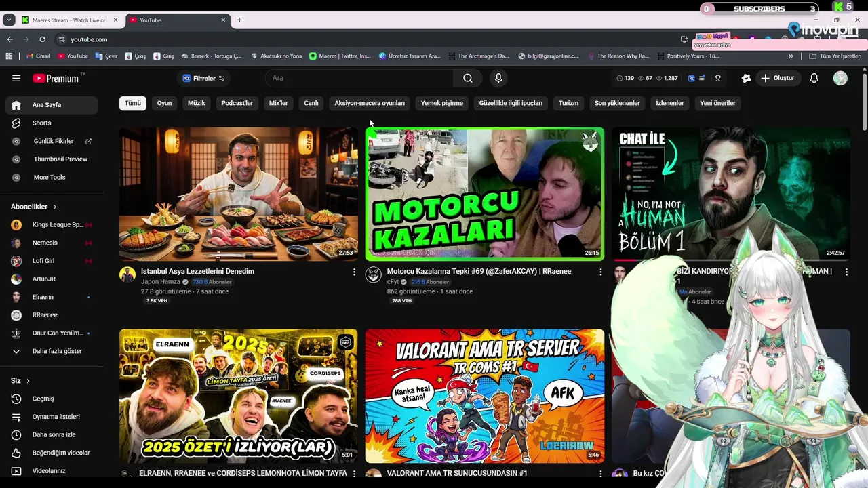The width and height of the screenshot is (868, 488).
Task: Open Geçmiş history
Action: 52,399
